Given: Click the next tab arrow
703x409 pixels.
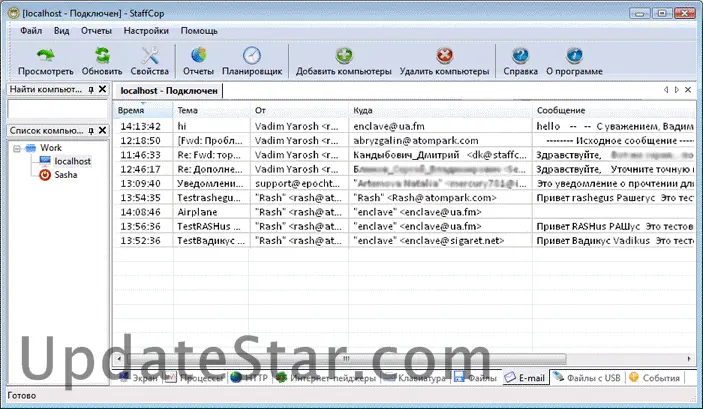Looking at the screenshot, I should [677, 90].
